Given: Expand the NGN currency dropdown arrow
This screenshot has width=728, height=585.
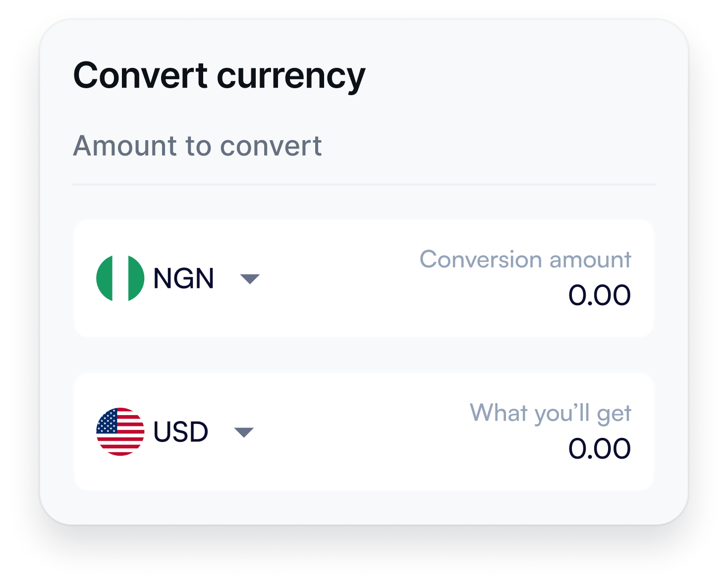Looking at the screenshot, I should (250, 279).
